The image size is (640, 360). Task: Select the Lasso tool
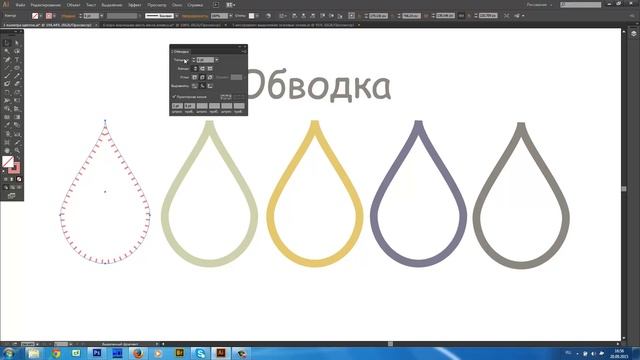(17, 51)
